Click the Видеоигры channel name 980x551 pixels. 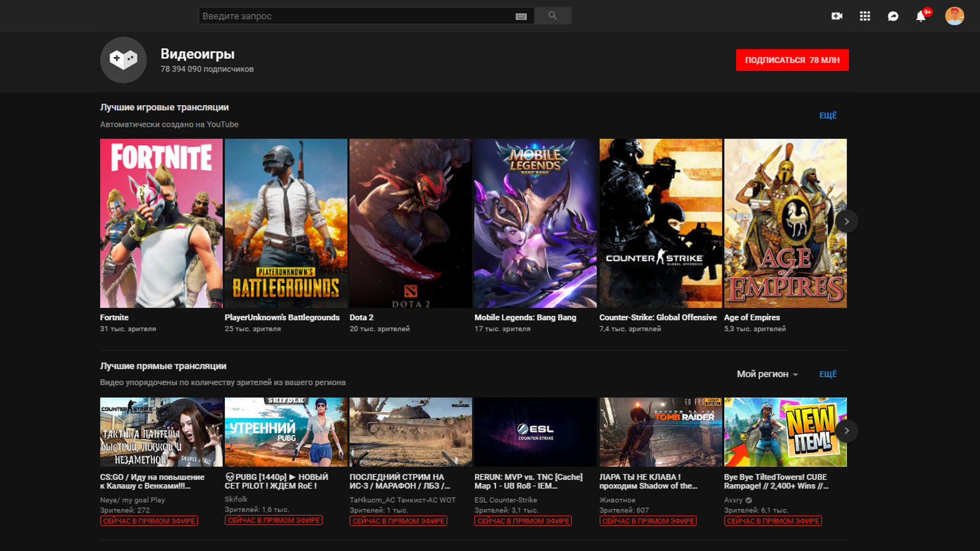(198, 54)
